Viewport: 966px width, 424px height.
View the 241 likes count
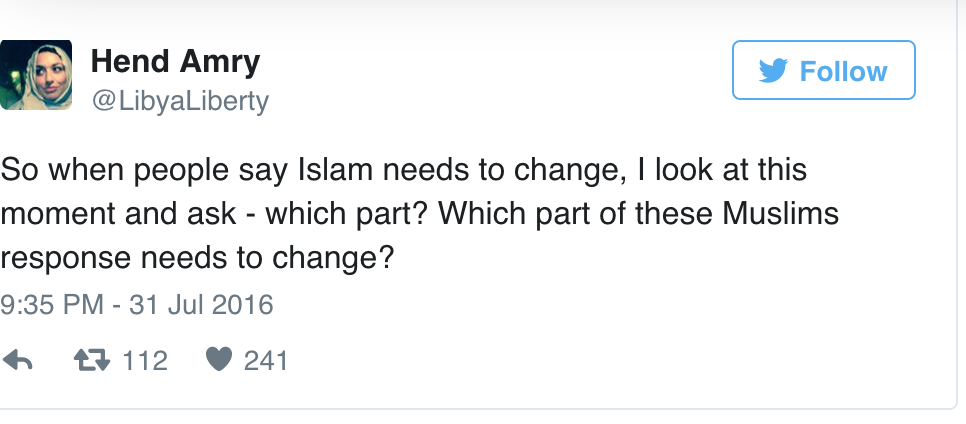(x=266, y=360)
